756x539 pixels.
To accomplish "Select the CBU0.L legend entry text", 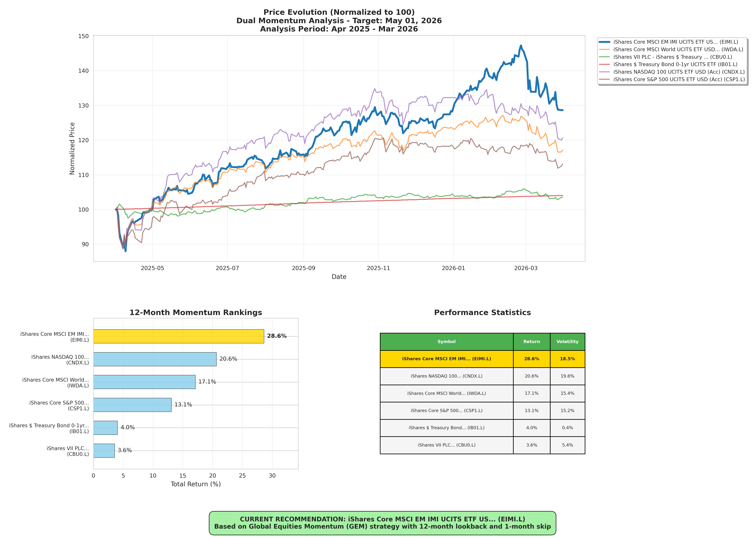I will pyautogui.click(x=673, y=57).
